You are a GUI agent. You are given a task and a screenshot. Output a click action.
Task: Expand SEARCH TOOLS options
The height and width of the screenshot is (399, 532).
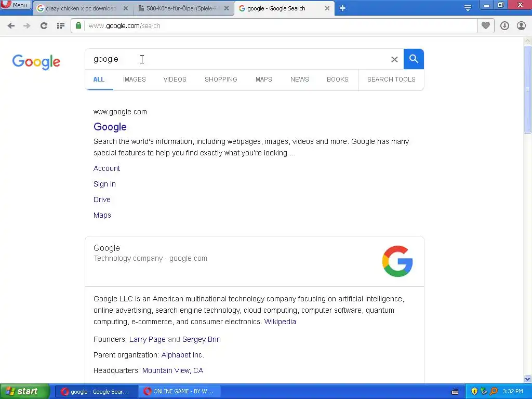[391, 79]
